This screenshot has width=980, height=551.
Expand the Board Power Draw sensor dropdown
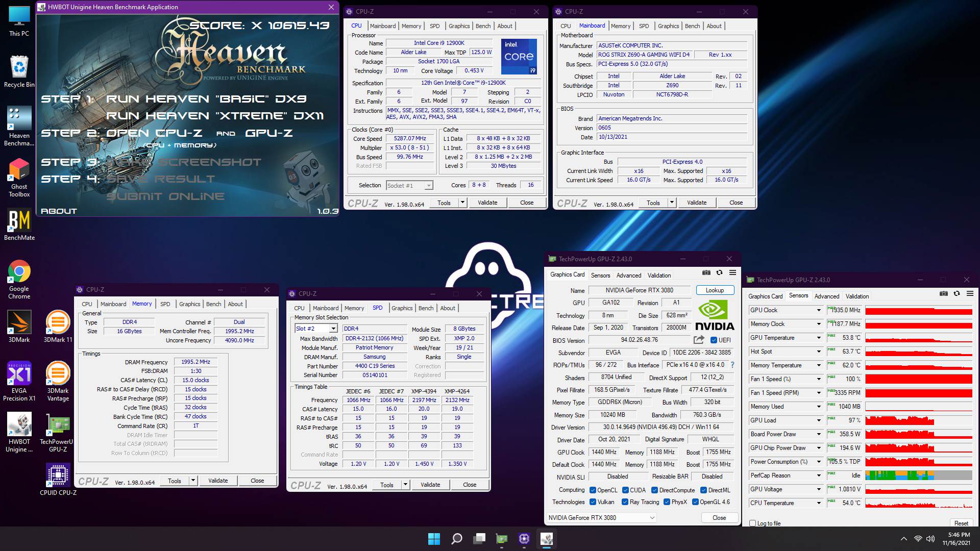click(819, 434)
